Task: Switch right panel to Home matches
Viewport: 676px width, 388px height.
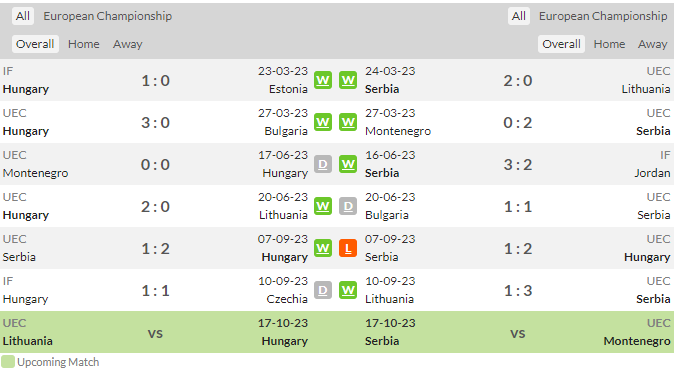Action: [609, 44]
